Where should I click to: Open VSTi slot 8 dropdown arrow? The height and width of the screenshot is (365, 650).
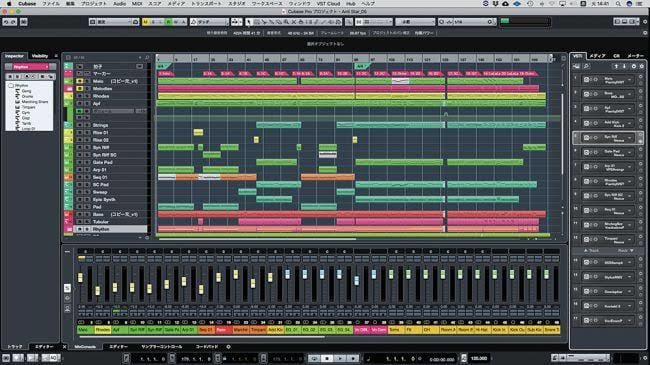point(630,181)
